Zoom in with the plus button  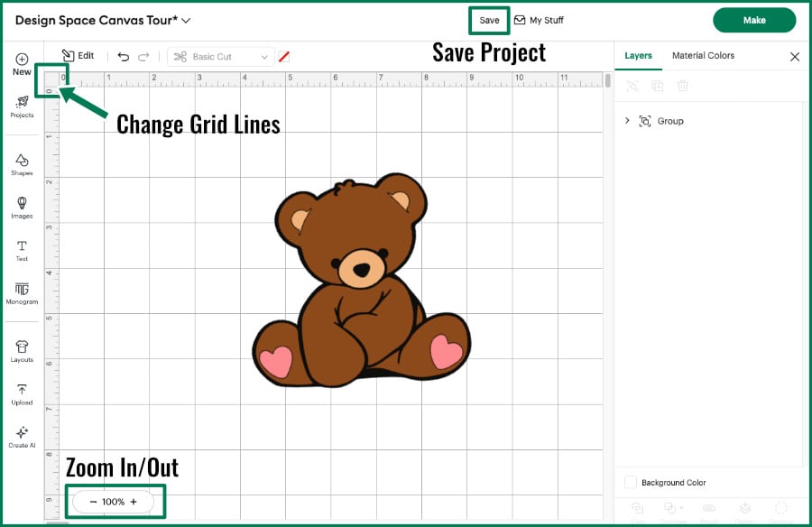tap(134, 502)
